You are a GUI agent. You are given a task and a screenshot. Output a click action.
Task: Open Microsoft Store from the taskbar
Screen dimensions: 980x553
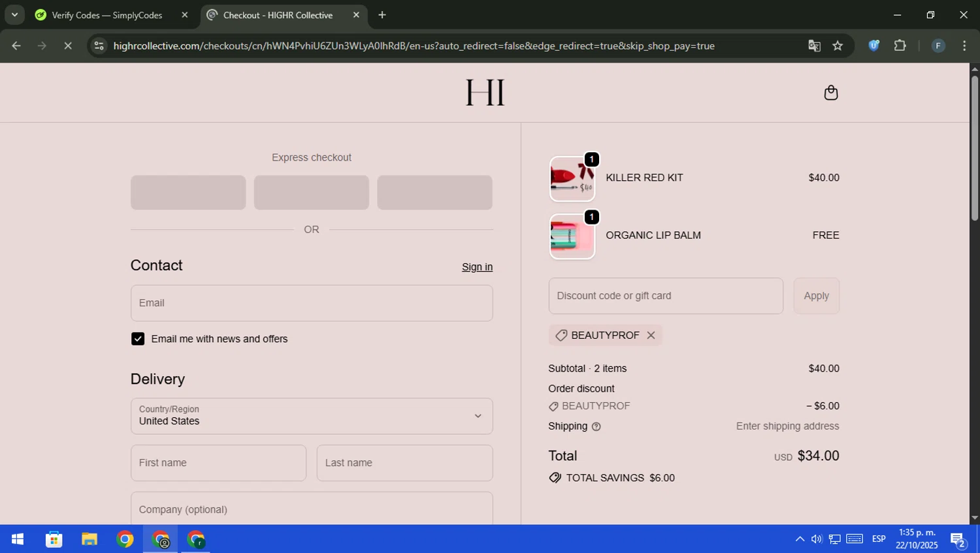(54, 539)
